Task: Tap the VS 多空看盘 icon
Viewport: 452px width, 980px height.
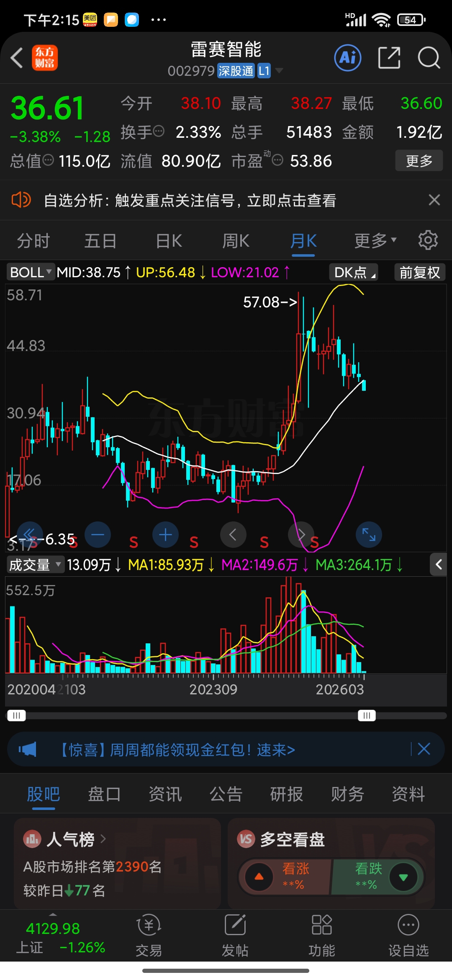Action: [246, 839]
